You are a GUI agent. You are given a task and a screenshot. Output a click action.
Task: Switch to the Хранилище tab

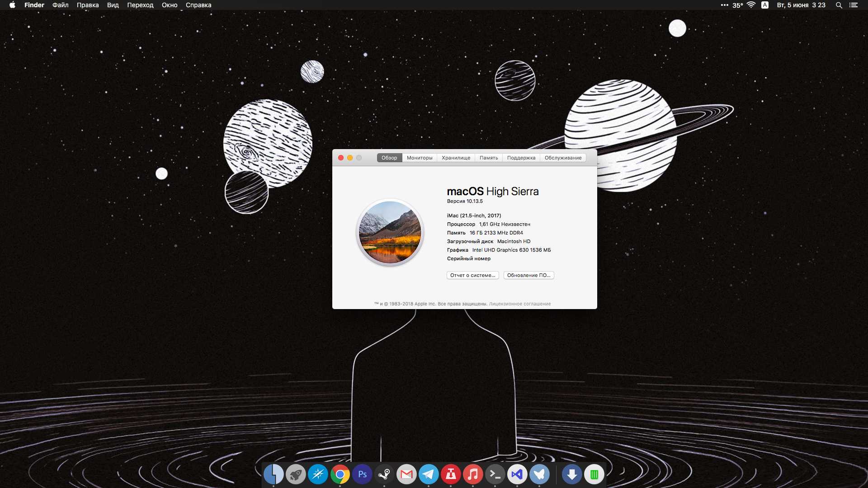click(x=456, y=158)
